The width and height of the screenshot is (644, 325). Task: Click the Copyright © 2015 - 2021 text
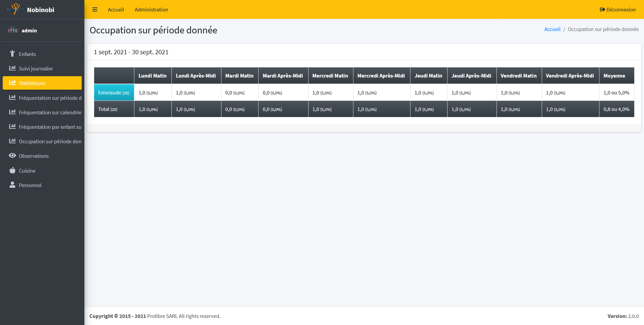pyautogui.click(x=118, y=316)
